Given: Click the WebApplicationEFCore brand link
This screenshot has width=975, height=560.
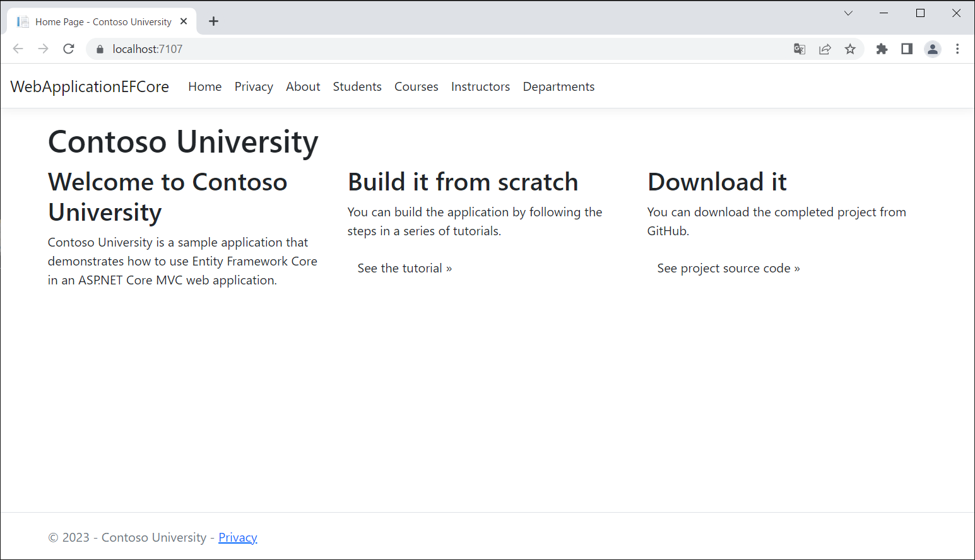Looking at the screenshot, I should (90, 86).
